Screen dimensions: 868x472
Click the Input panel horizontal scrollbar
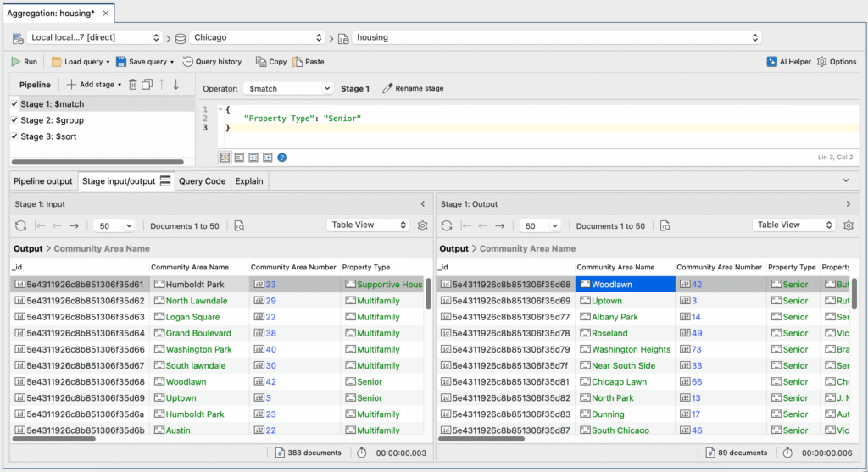(x=53, y=439)
